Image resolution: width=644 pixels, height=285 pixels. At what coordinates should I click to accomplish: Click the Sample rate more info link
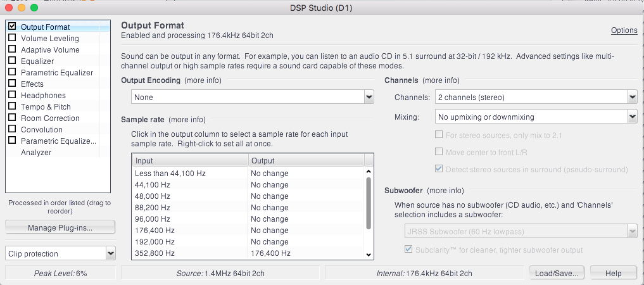click(187, 120)
